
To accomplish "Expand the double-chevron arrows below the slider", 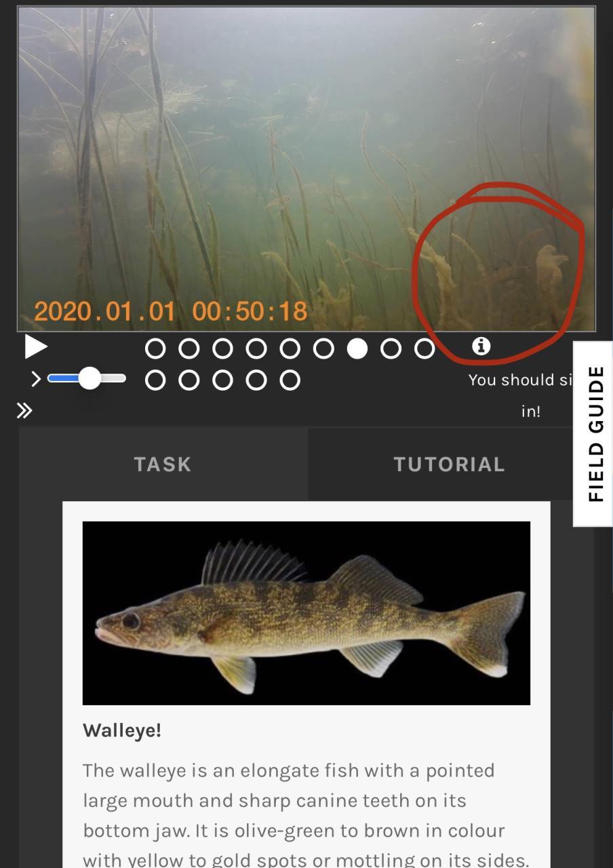I will pyautogui.click(x=25, y=410).
